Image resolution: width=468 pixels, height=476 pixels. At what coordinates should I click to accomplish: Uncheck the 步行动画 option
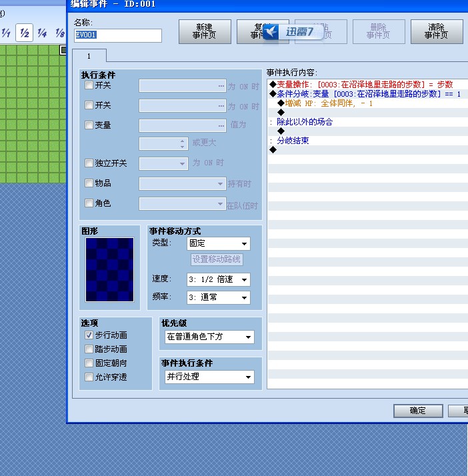pyautogui.click(x=89, y=335)
